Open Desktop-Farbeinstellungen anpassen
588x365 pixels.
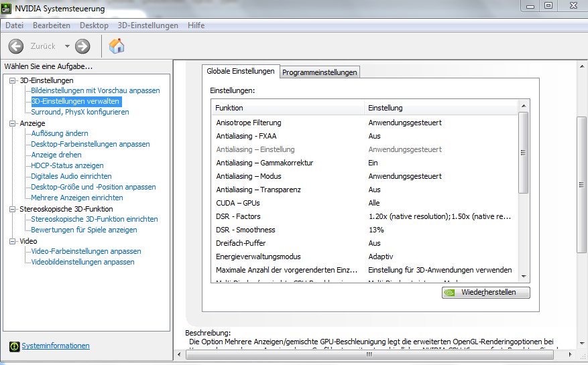tap(91, 144)
